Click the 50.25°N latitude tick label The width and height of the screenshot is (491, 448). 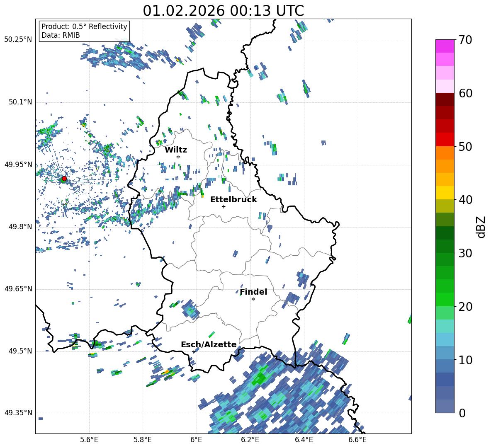click(x=18, y=40)
